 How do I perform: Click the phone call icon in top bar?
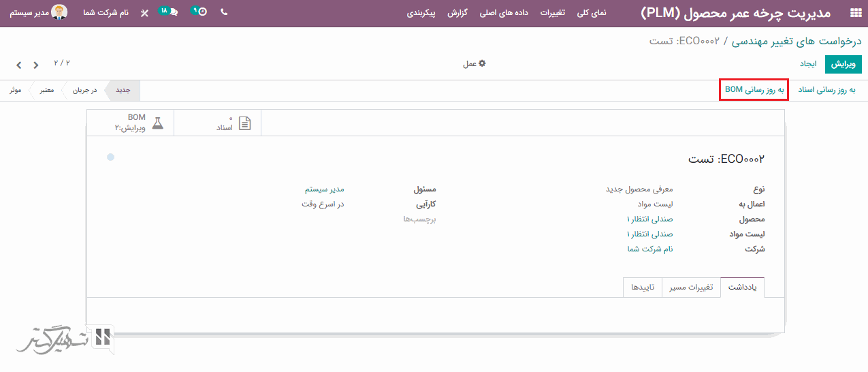tap(225, 12)
